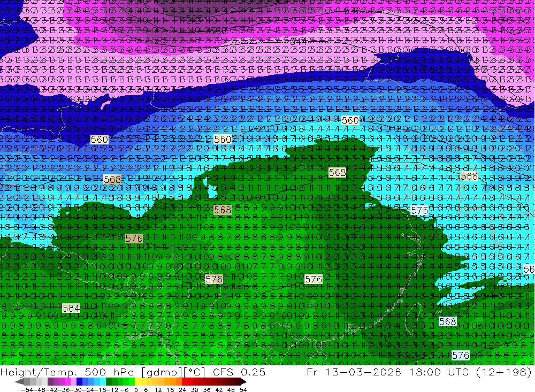Click the dark purple legend swatch at -42
This screenshot has height=392, width=535.
pos(50,381)
